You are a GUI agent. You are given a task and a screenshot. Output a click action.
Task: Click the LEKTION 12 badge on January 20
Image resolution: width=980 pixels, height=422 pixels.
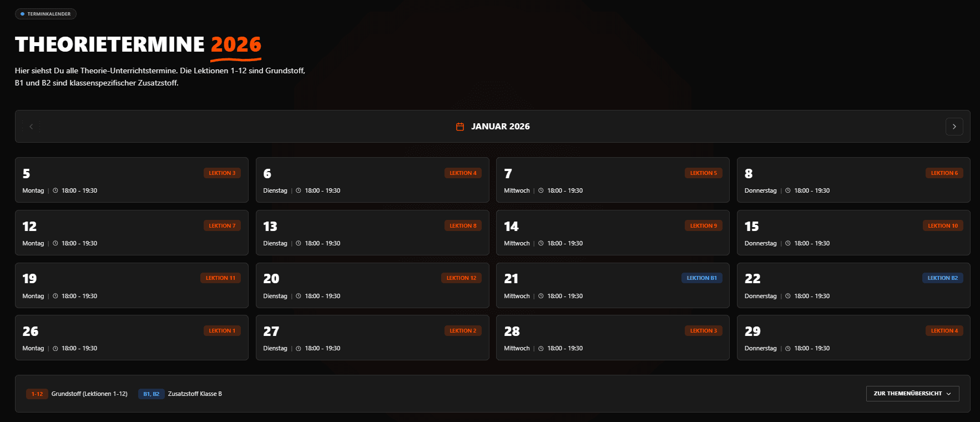(x=462, y=278)
